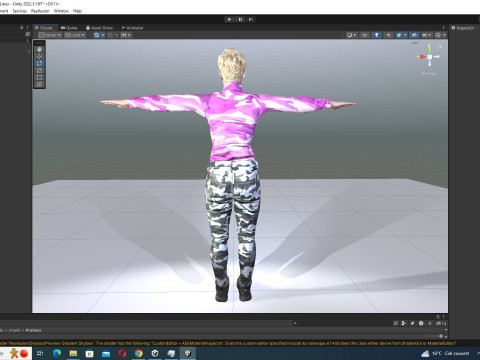Open Task View in the Windows taskbar
Image resolution: width=480 pixels, height=360 pixels.
(40, 353)
